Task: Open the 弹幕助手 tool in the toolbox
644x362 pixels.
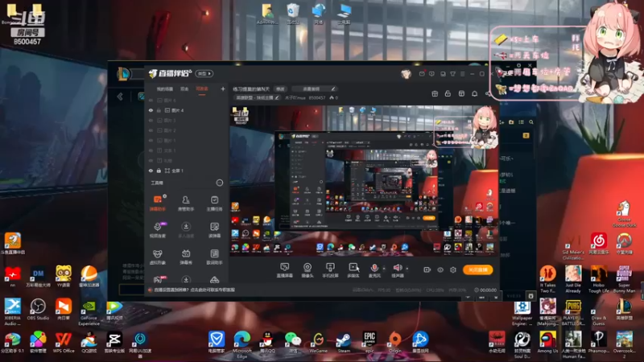Action: (x=157, y=203)
